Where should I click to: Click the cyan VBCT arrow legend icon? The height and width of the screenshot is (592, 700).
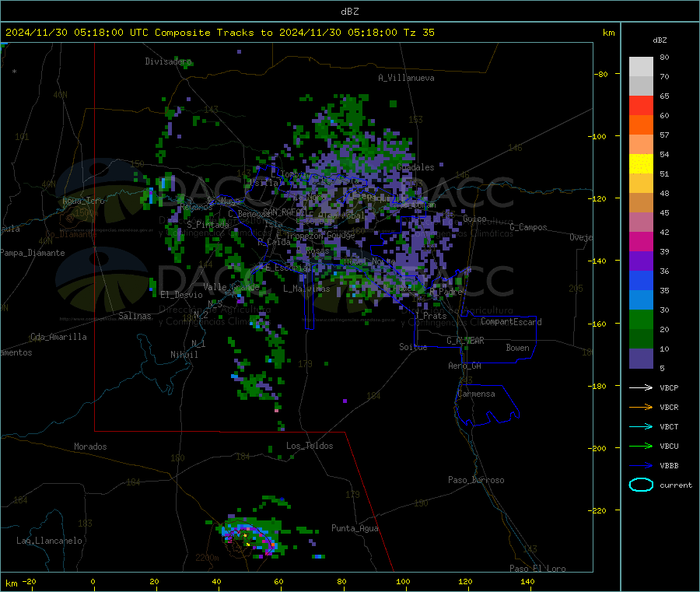pos(641,426)
